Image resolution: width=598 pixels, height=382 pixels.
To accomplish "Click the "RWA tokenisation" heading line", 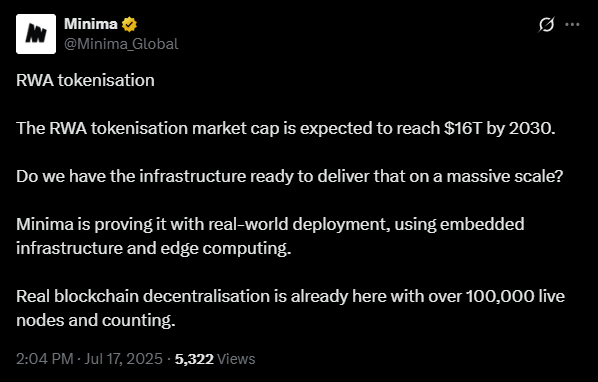I will coord(85,80).
